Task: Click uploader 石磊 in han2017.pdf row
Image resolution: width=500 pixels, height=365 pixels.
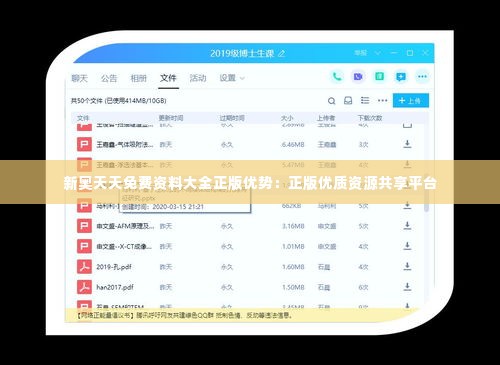Action: (324, 287)
